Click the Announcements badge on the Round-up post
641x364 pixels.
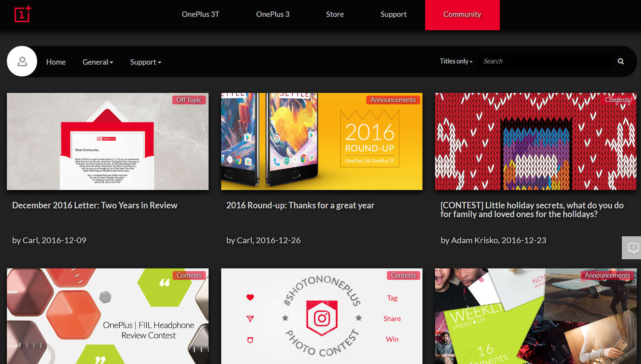(x=393, y=99)
